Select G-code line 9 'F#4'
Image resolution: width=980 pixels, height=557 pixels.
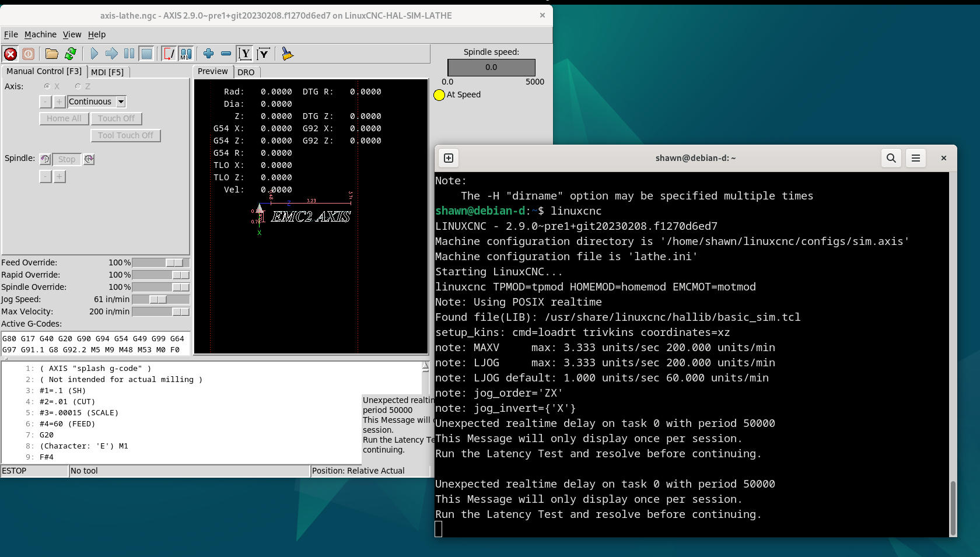pyautogui.click(x=47, y=457)
